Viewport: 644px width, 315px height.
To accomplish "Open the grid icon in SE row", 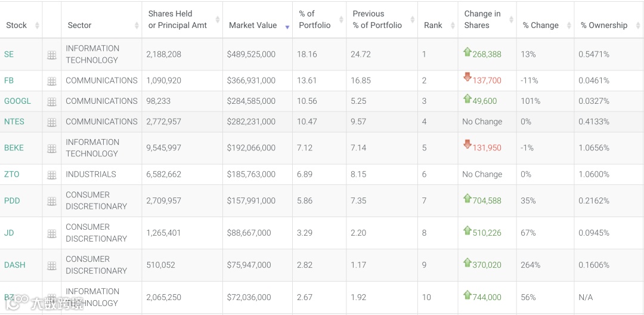I will click(52, 55).
